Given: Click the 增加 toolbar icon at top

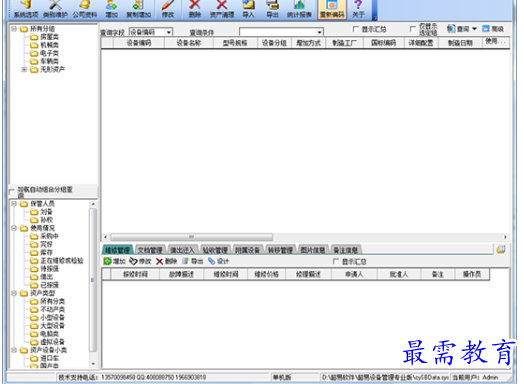Looking at the screenshot, I should tap(111, 9).
